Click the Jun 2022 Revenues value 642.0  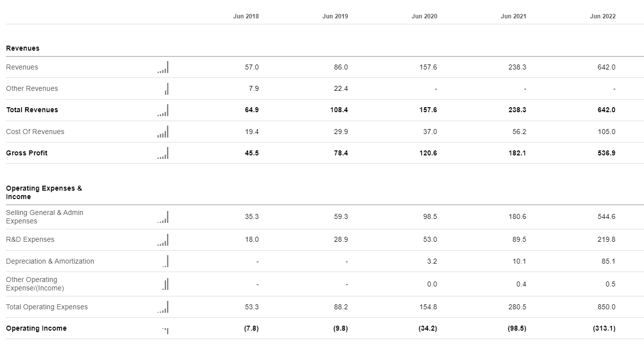[606, 67]
